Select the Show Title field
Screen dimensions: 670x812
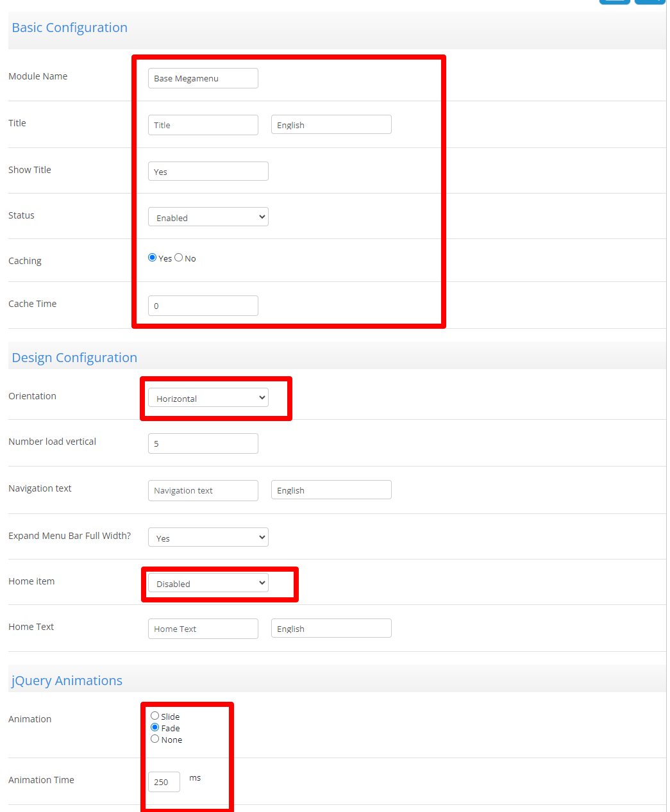(x=208, y=172)
